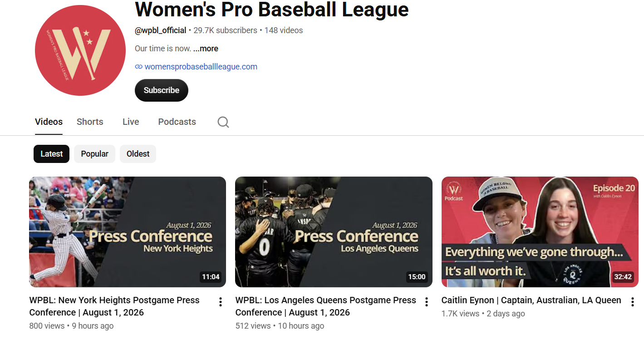The width and height of the screenshot is (644, 340).
Task: Click the Women's Pro Baseball League channel name heading
Action: 272,9
